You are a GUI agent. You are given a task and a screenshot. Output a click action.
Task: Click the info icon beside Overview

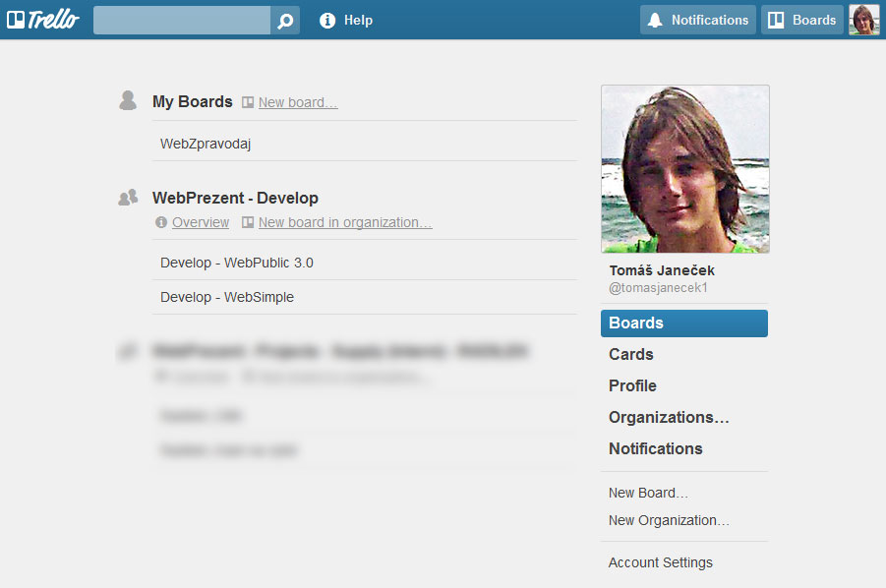point(161,222)
